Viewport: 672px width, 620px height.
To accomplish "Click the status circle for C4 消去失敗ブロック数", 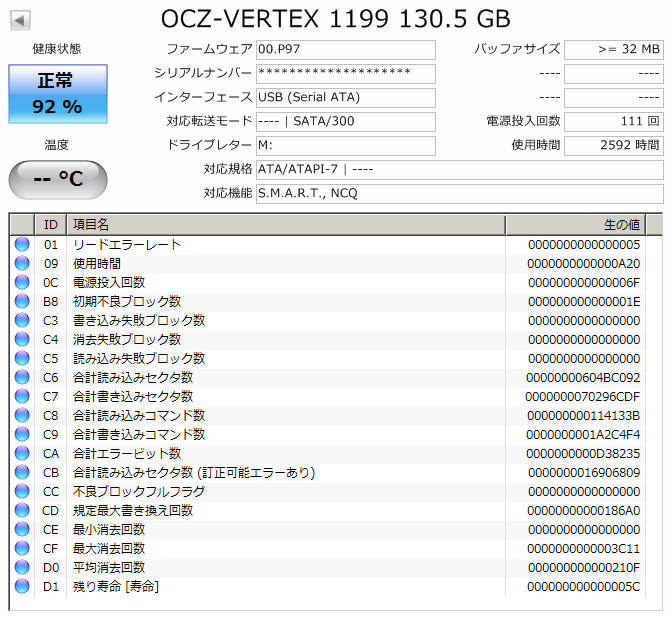I will coord(22,339).
